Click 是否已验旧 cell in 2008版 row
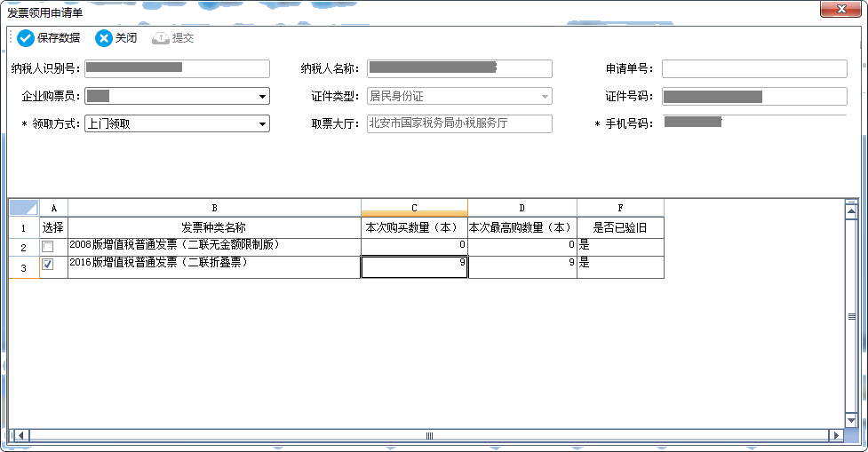 [620, 247]
